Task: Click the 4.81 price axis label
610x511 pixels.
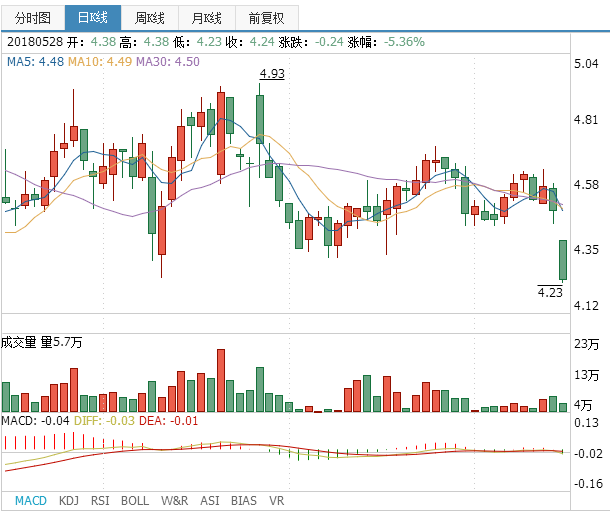Action: coord(586,119)
